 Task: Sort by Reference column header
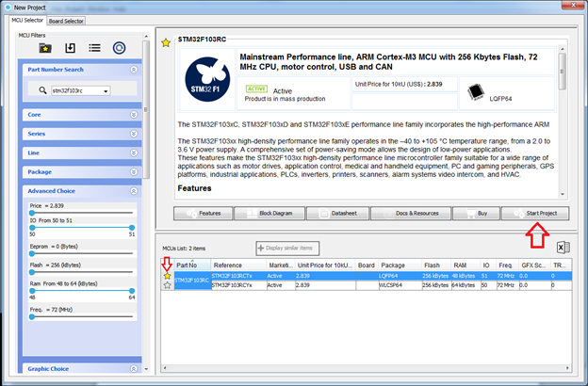(238, 265)
